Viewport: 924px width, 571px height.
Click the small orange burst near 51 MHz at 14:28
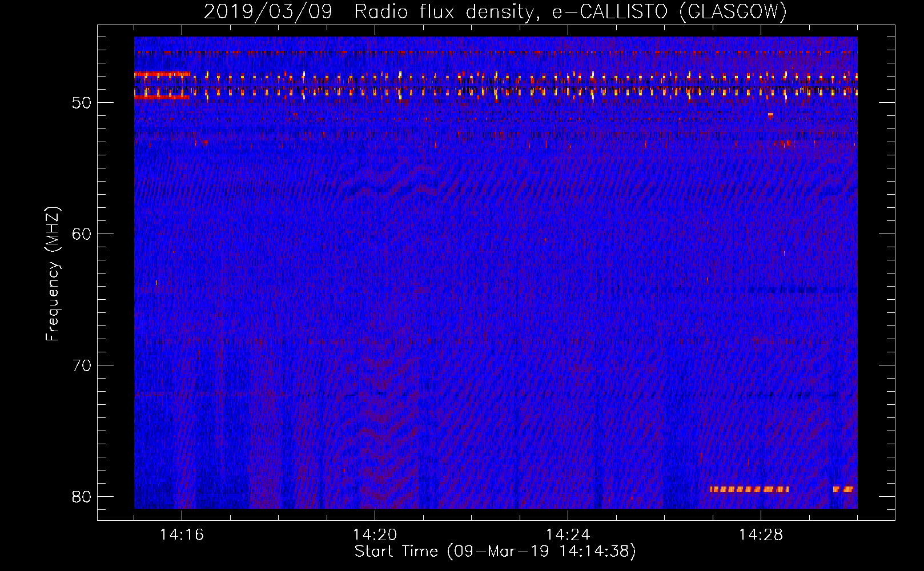(x=771, y=115)
